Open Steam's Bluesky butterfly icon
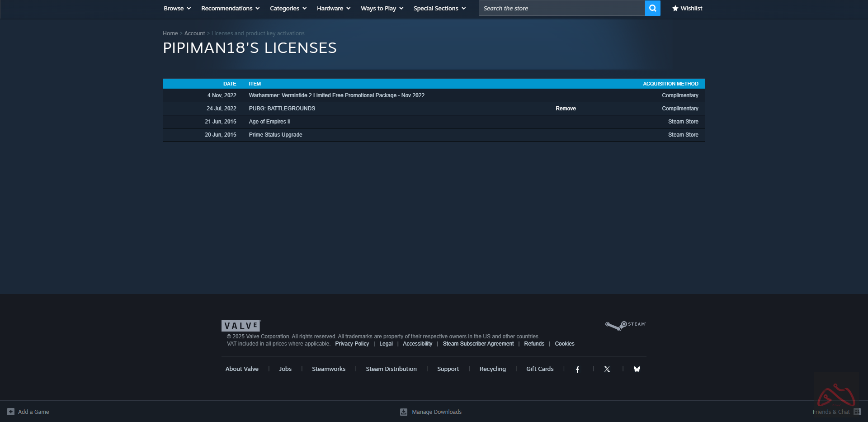 point(637,370)
